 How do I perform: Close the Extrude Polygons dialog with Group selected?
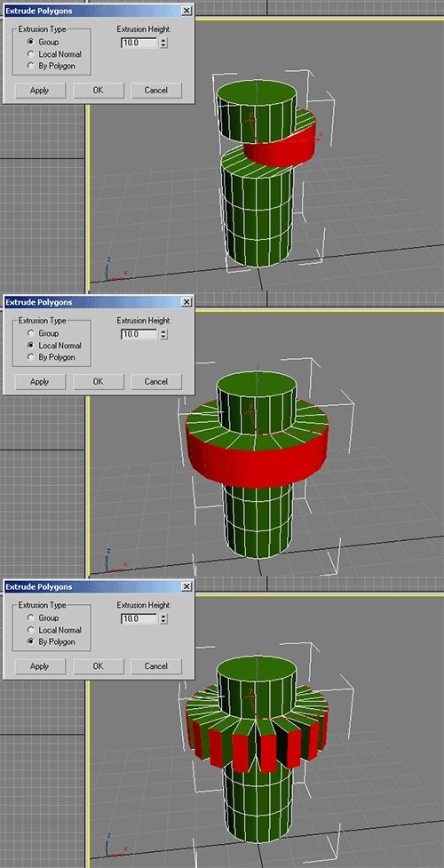click(x=186, y=11)
